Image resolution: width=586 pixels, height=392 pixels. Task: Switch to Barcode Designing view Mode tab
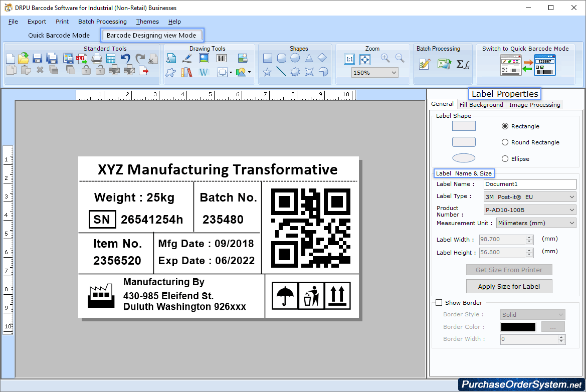(151, 35)
